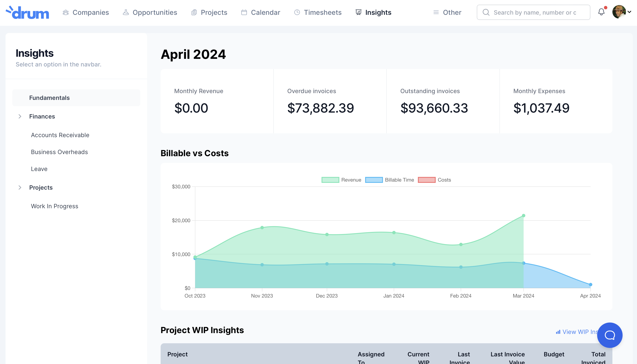The image size is (637, 364).
Task: Expand the Finances section chevron
Action: (20, 116)
